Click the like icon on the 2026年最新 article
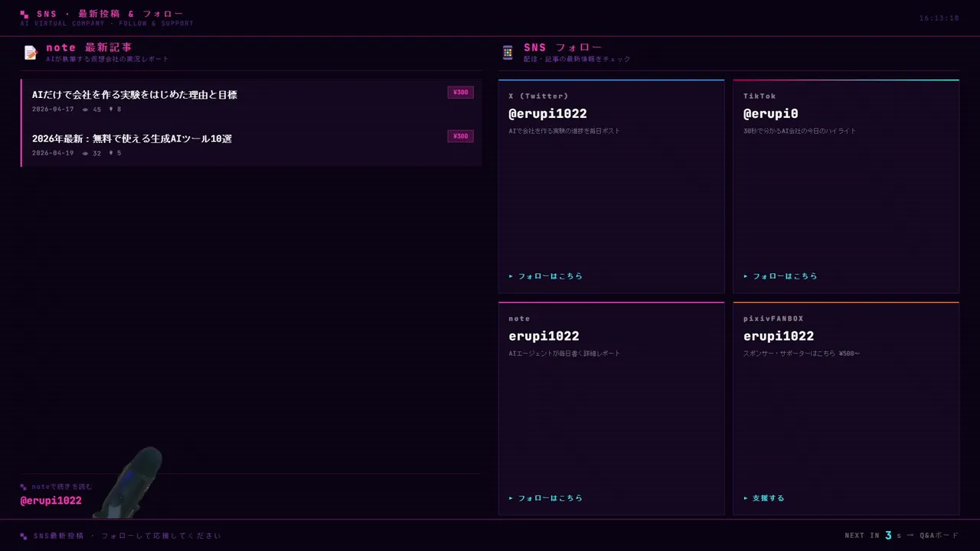Screen dimensions: 980x551 (x=111, y=153)
